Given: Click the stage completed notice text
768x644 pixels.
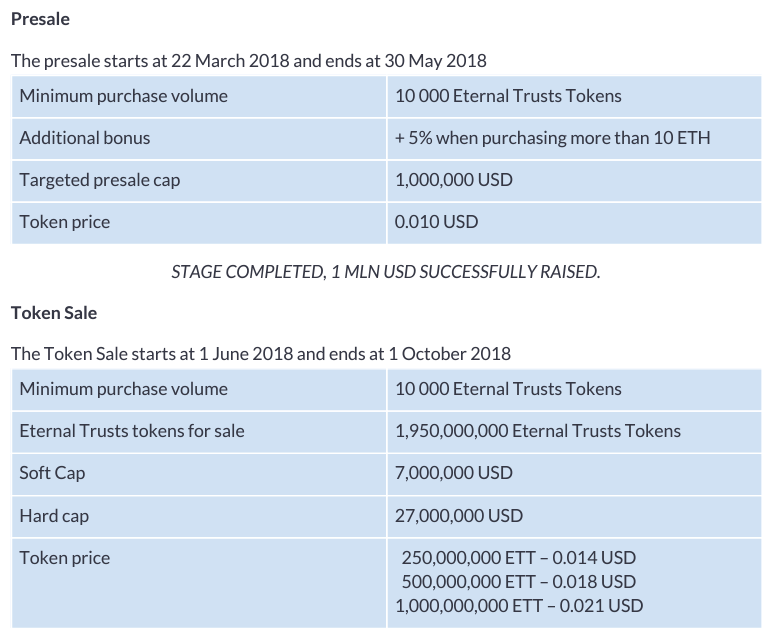Looking at the screenshot, I should [386, 272].
